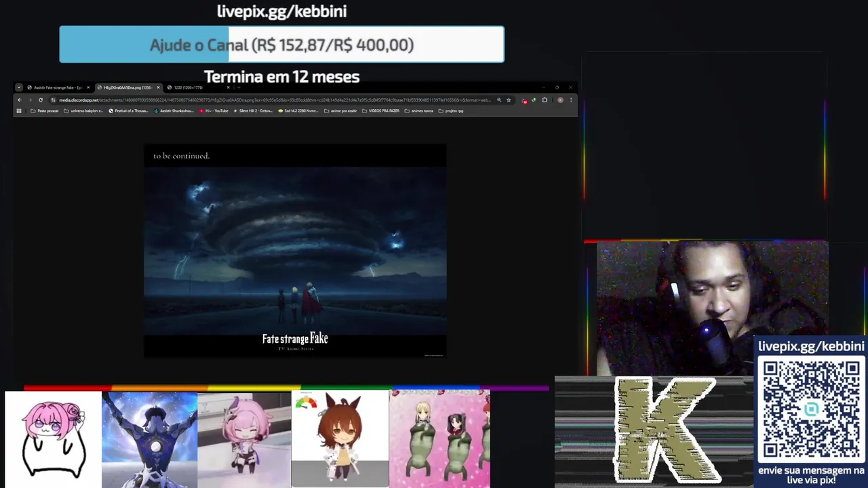Click the livepix.gg/kebbini heading at top
Viewport: 868px width, 488px height.
[281, 12]
